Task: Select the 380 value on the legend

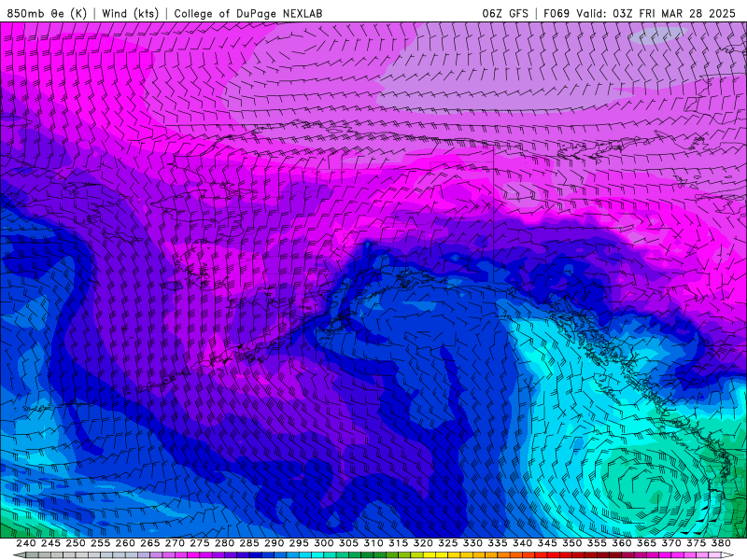Action: [720, 543]
